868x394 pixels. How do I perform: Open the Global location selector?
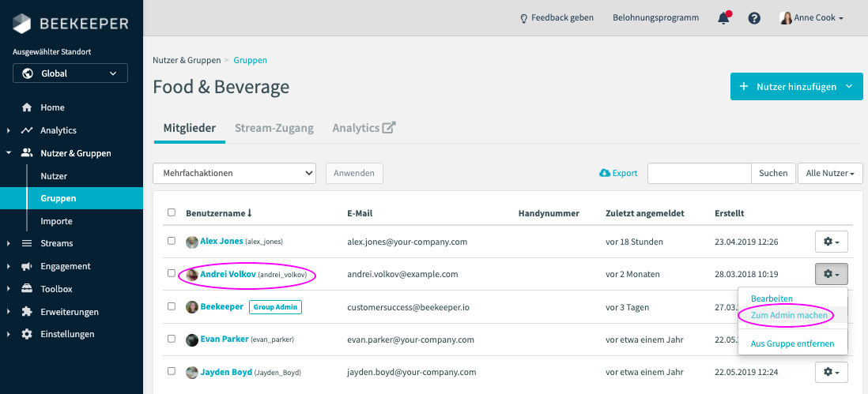[x=70, y=73]
